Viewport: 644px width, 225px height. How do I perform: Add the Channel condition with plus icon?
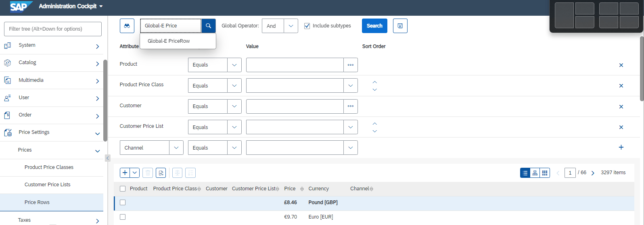[621, 147]
